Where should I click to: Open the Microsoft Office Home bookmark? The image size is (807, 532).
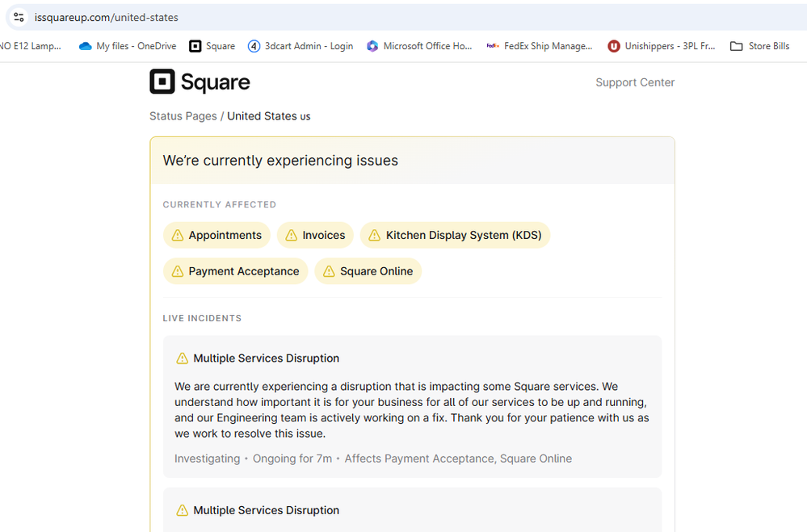(419, 46)
